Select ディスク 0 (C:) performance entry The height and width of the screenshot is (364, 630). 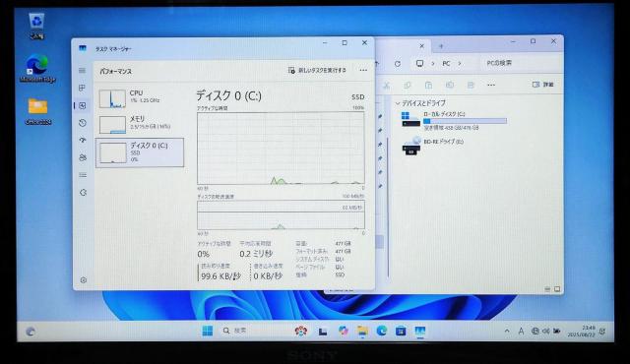[x=140, y=152]
